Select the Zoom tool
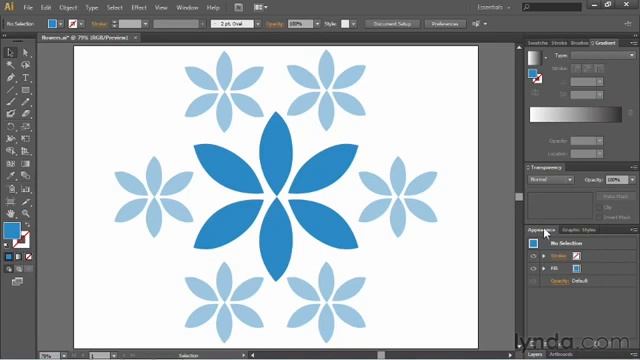 (x=25, y=213)
